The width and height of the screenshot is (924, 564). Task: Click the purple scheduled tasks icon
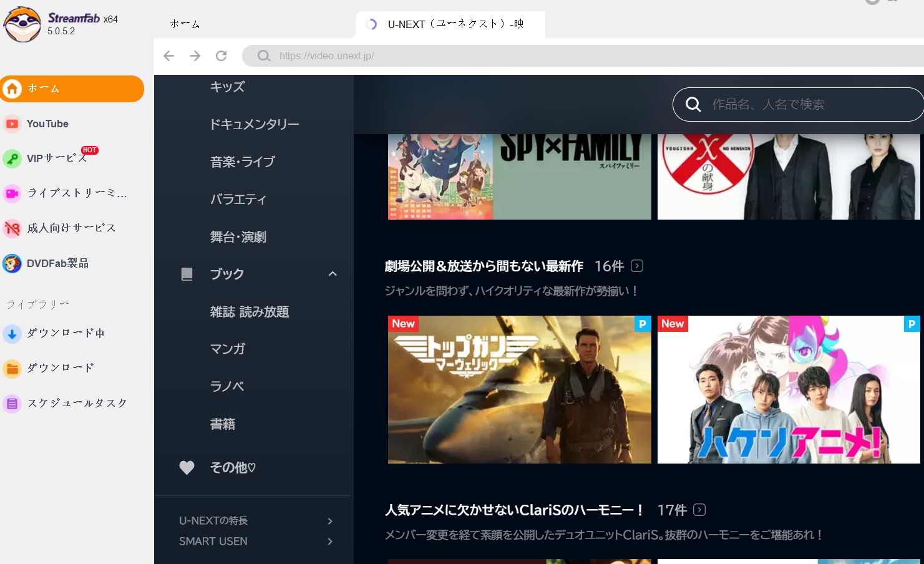coord(12,404)
